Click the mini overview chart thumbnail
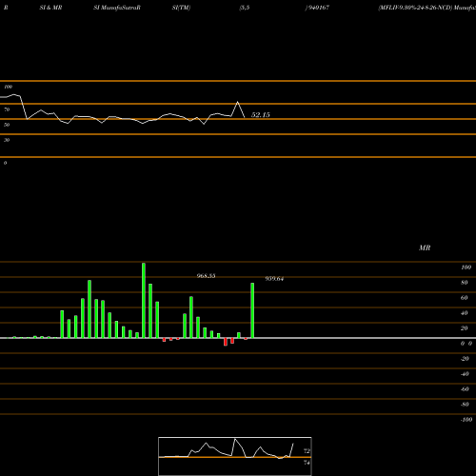476x476 pixels. coord(235,456)
